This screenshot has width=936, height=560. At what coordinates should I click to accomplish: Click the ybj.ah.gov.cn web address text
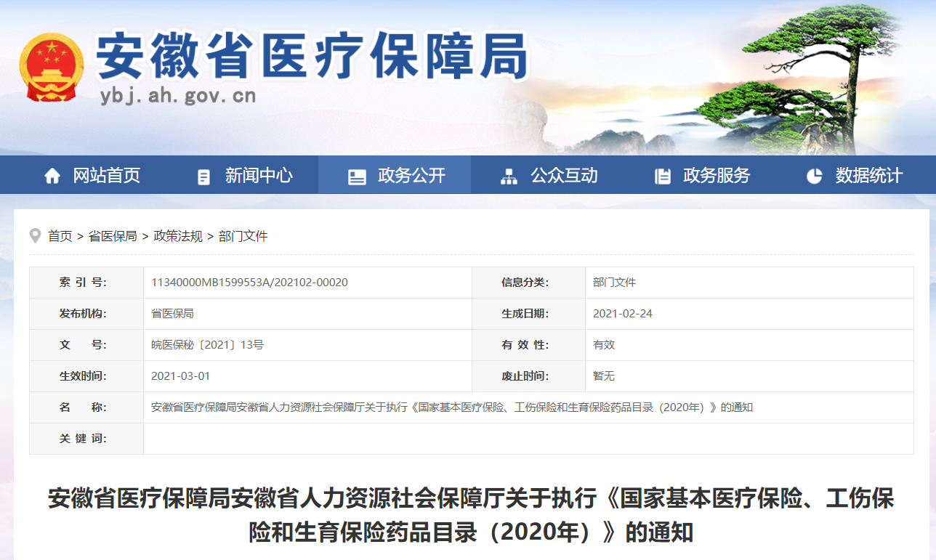(178, 95)
